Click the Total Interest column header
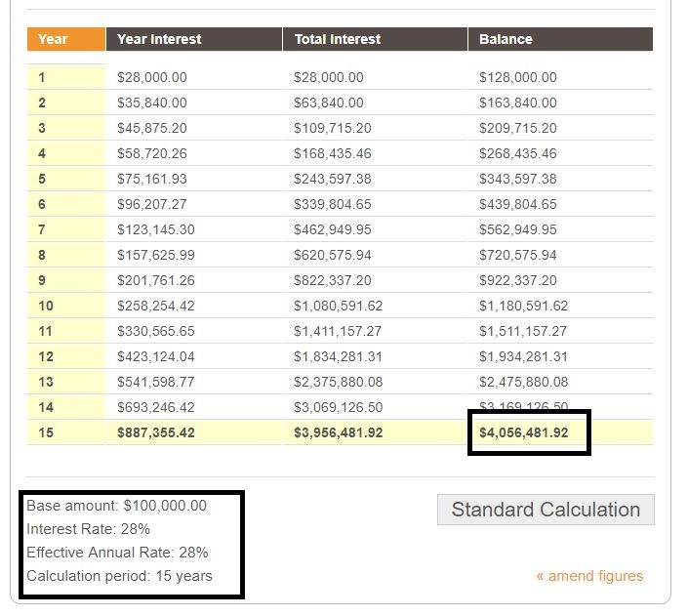The width and height of the screenshot is (688, 616). coord(375,39)
